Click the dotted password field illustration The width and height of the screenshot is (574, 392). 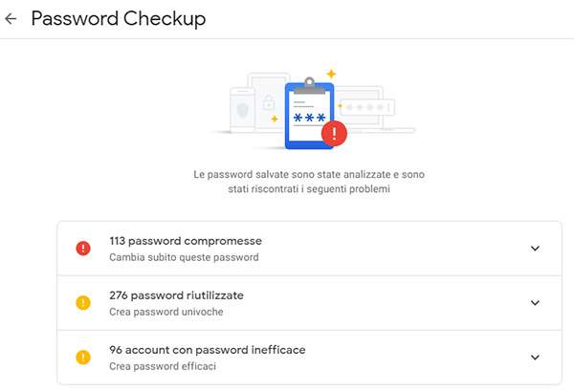366,106
